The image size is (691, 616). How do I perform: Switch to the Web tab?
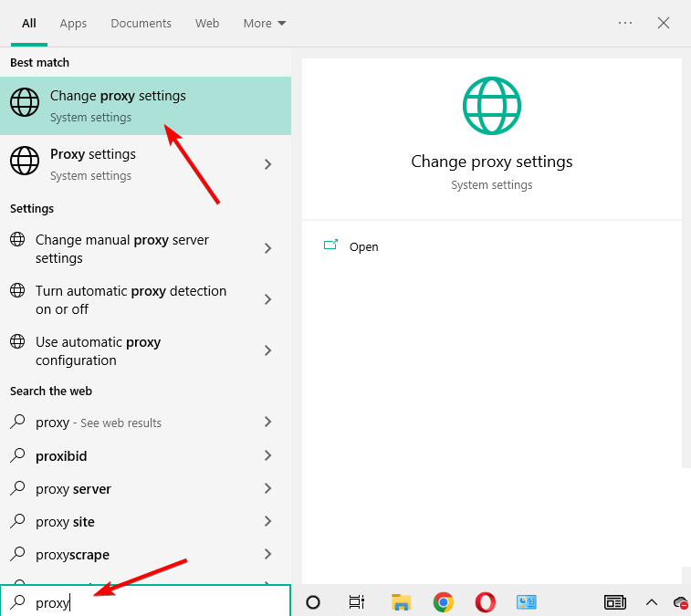[x=207, y=24]
